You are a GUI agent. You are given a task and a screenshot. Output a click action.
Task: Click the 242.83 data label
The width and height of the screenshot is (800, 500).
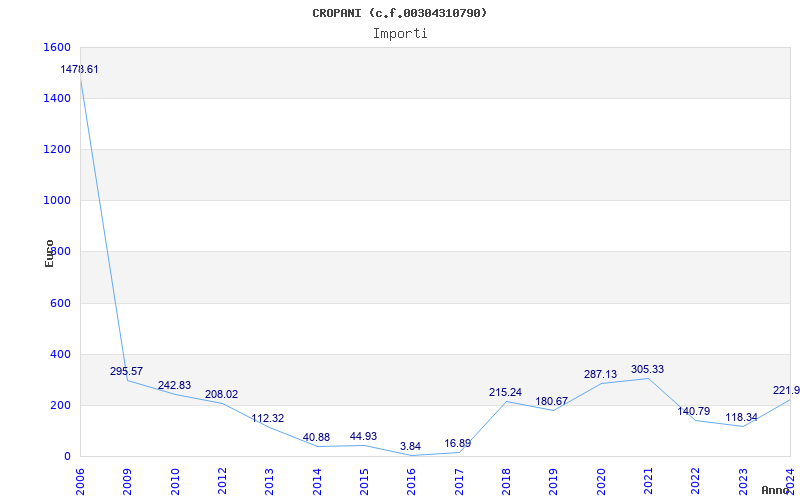pyautogui.click(x=174, y=385)
